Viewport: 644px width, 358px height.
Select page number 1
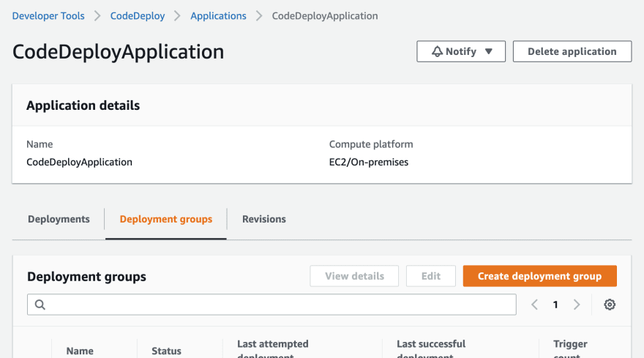555,305
